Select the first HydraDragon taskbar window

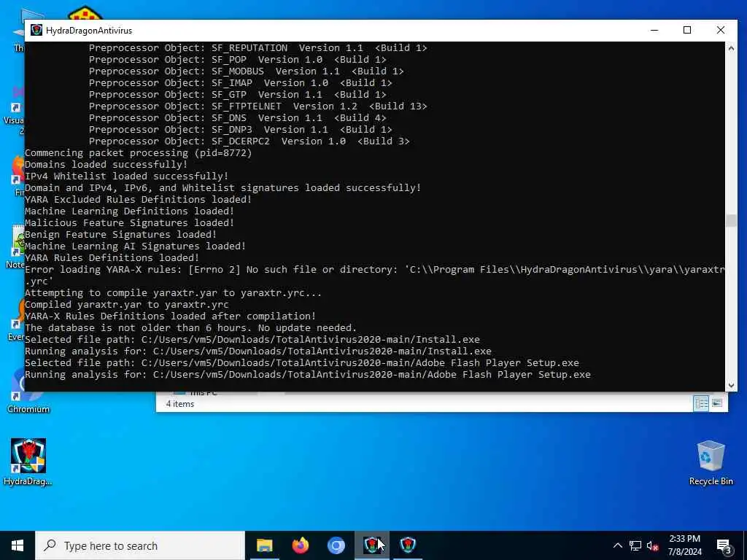pyautogui.click(x=372, y=545)
